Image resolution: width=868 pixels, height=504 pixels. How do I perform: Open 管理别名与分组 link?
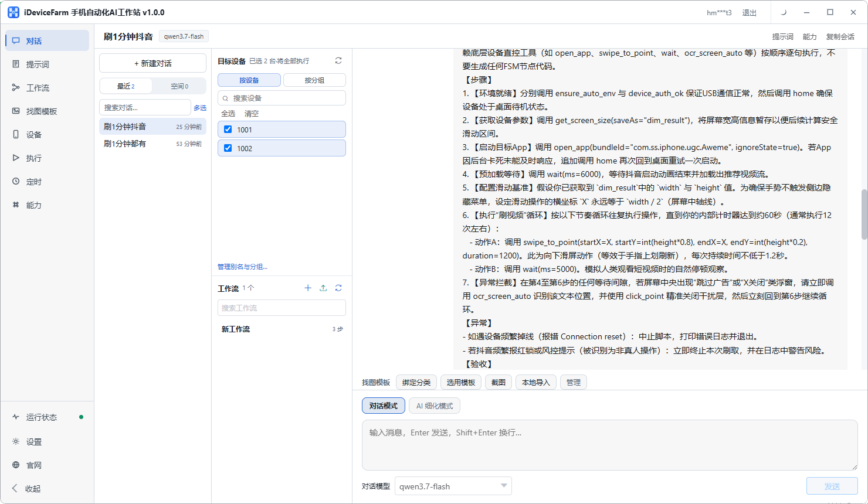[x=243, y=267]
